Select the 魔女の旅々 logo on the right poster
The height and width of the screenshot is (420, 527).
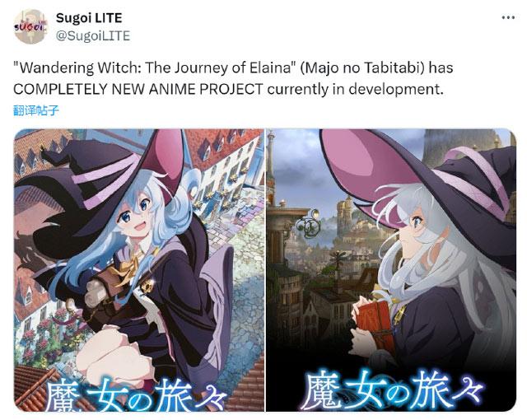click(392, 390)
